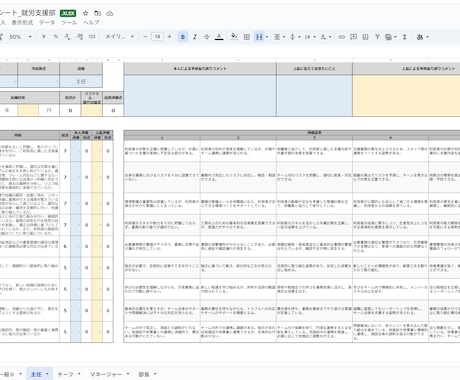Open the チーフ tab options arrow
The width and height of the screenshot is (460, 380).
tap(79, 374)
